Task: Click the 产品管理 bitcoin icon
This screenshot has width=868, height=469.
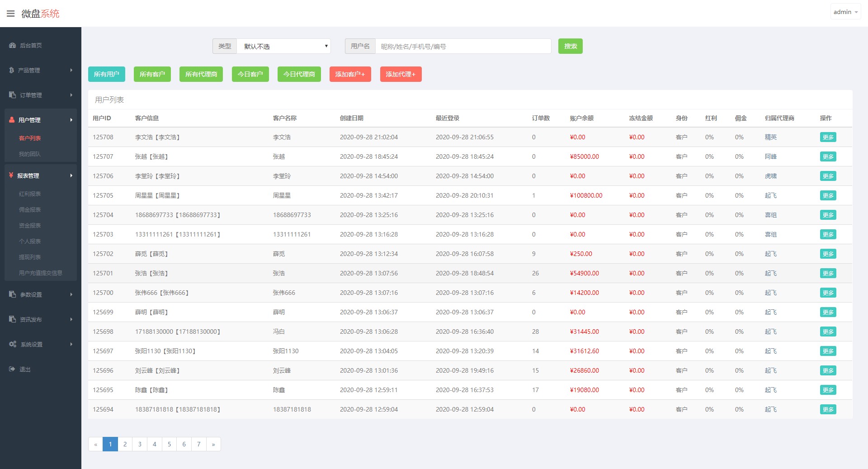Action: click(12, 70)
